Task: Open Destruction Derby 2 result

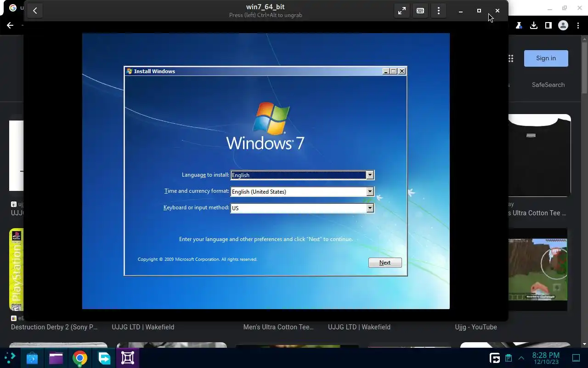Action: [55, 327]
